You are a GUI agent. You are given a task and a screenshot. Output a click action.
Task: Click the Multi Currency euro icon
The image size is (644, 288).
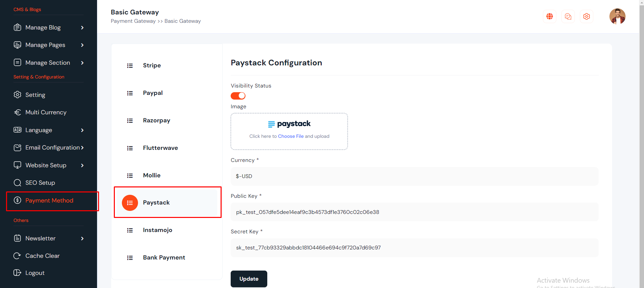point(17,112)
